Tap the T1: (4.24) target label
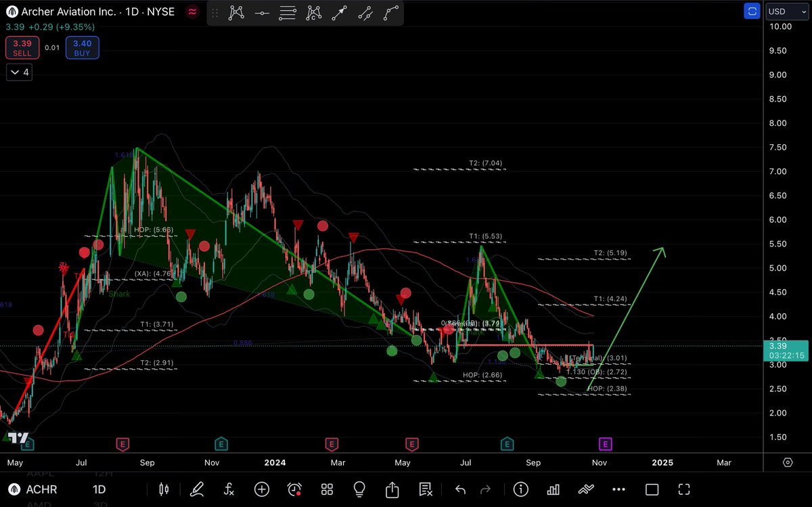The image size is (812, 507). tap(611, 299)
